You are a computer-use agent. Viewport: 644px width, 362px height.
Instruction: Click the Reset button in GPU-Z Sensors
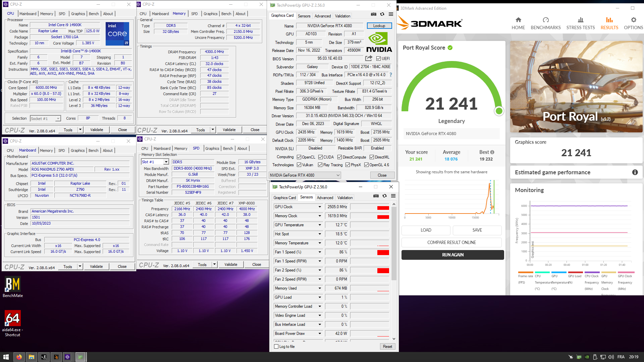tap(387, 347)
